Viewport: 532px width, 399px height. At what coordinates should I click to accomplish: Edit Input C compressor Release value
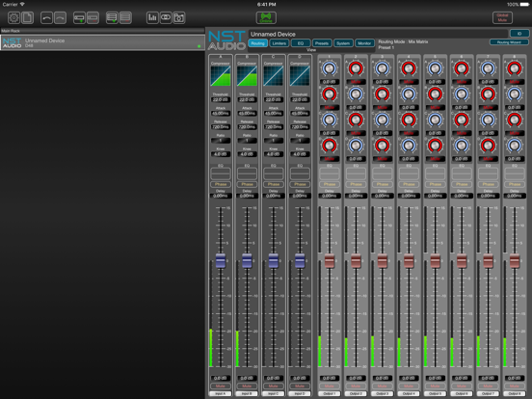point(274,127)
